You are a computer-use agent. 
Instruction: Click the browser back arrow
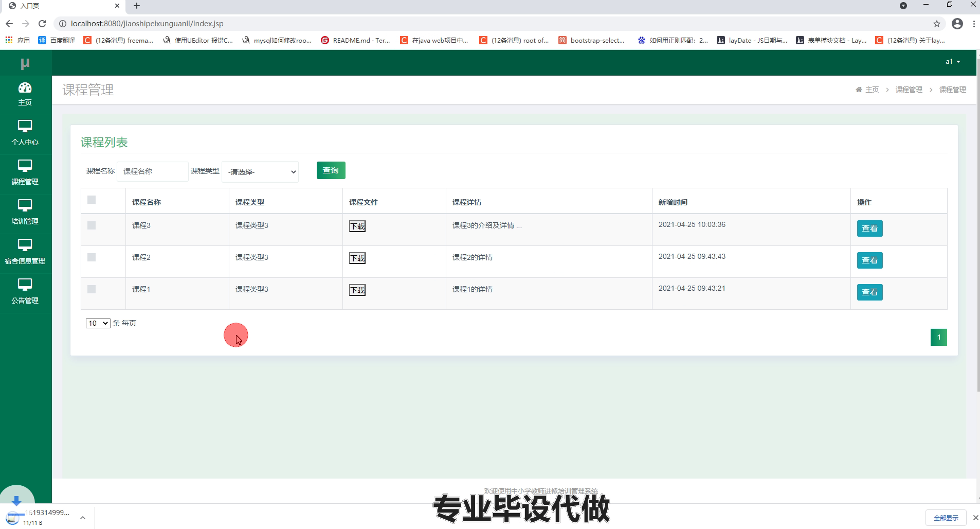click(x=9, y=24)
